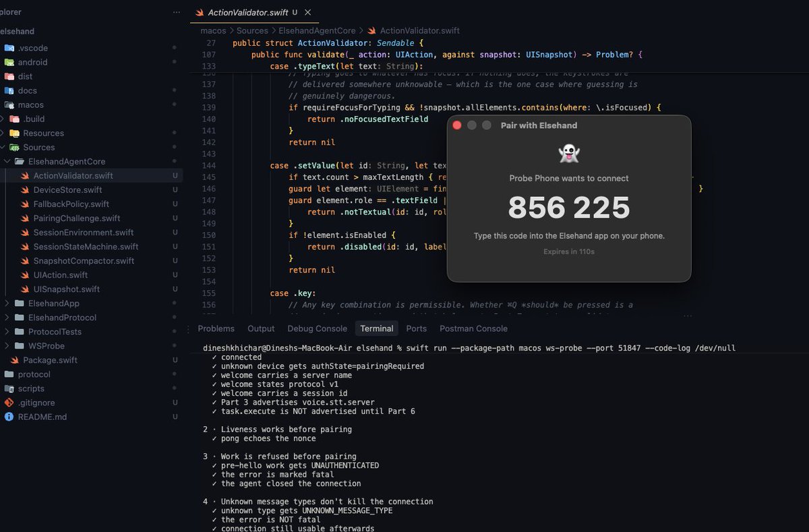This screenshot has width=809, height=532.
Task: Close the ActionValidator.swift editor tab
Action: point(308,12)
